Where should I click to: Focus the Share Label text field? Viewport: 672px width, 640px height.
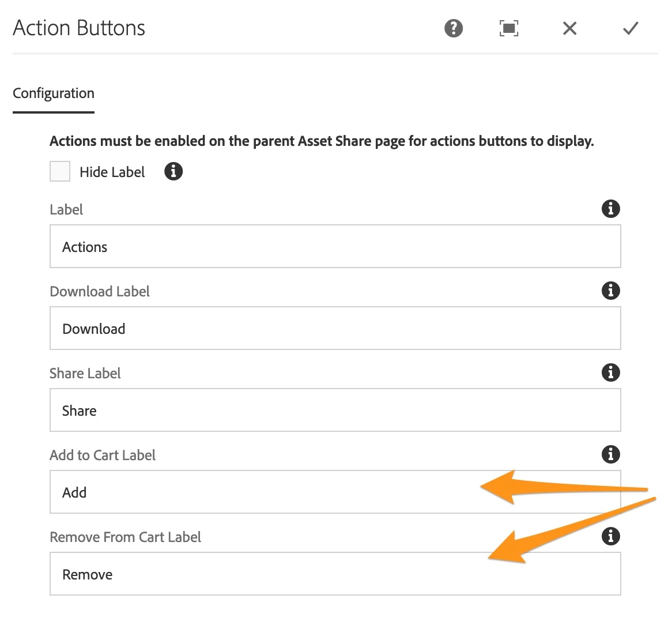(x=334, y=411)
